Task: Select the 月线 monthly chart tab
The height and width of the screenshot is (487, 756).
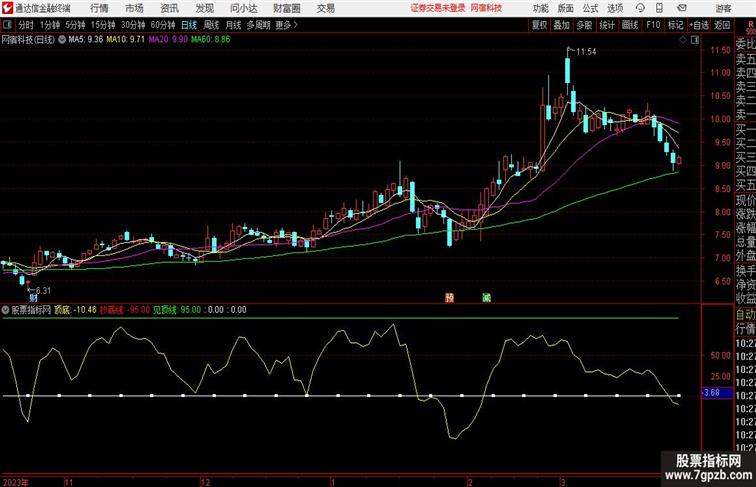Action: (233, 25)
